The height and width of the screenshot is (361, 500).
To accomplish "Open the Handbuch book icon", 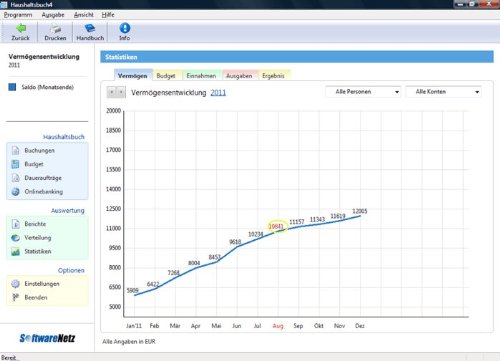I will [90, 28].
